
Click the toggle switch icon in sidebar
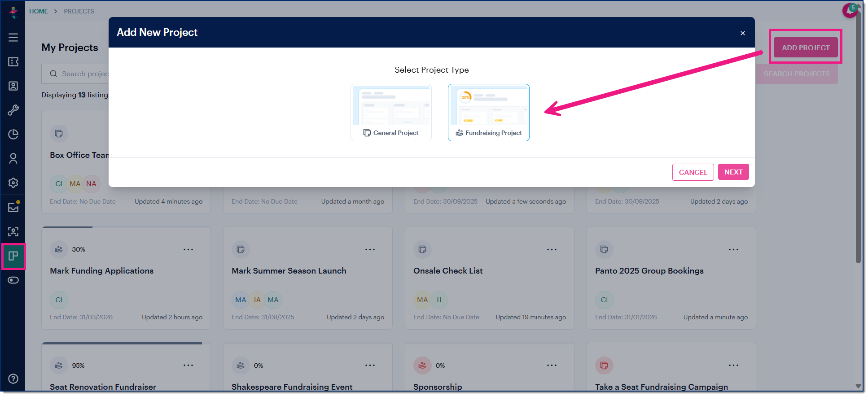coord(13,280)
